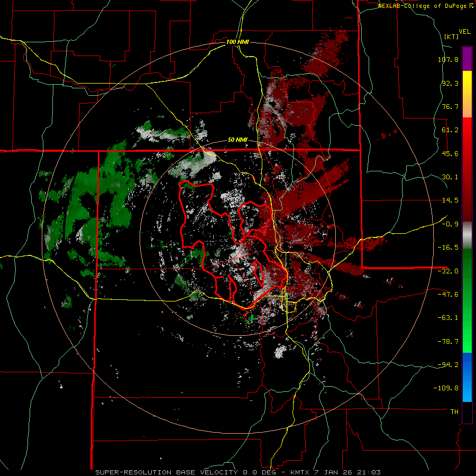
Task: Click the -16.5 value on velocity scale
Action: 448,248
